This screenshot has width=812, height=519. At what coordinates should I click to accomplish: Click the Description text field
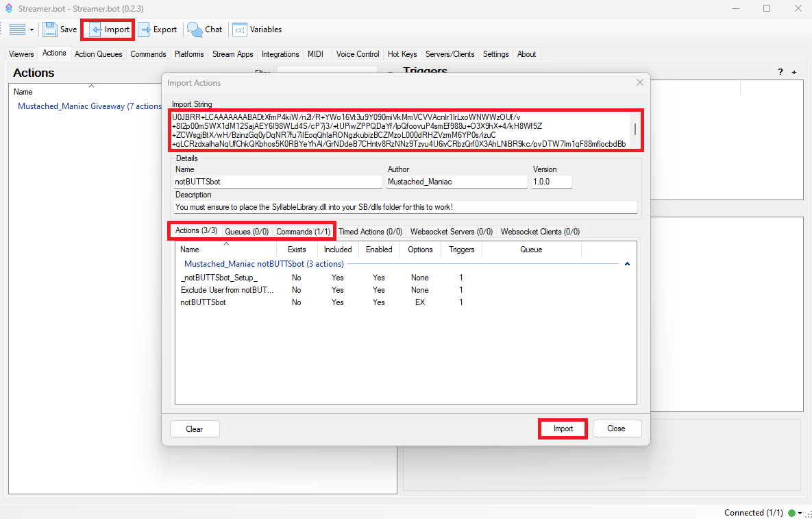tap(406, 206)
